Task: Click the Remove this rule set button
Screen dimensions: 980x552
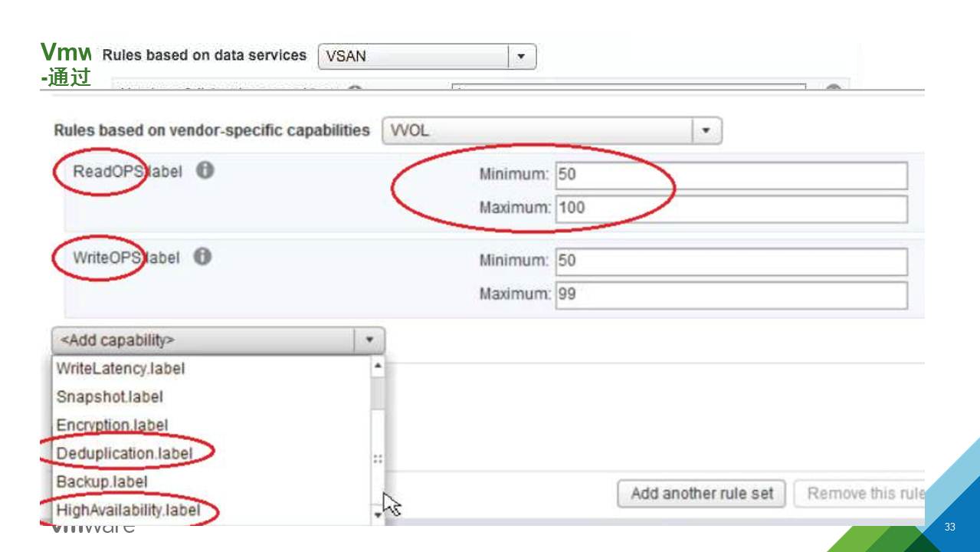Action: tap(860, 494)
